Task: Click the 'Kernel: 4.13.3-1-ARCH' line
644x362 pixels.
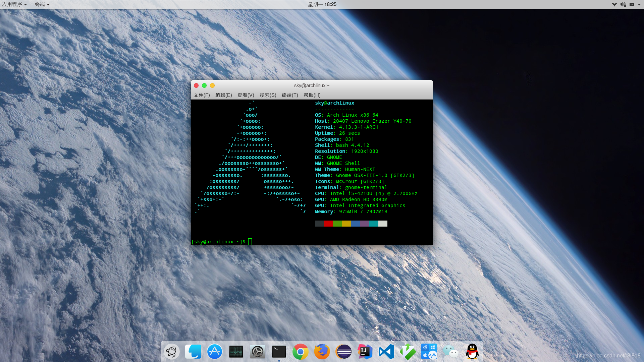Action: (x=346, y=127)
